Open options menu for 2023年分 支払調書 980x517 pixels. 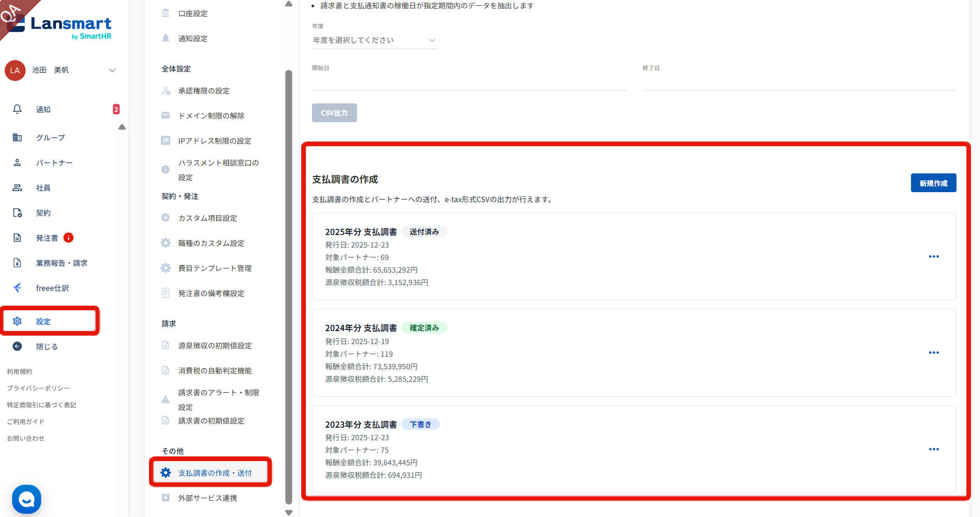coord(934,449)
